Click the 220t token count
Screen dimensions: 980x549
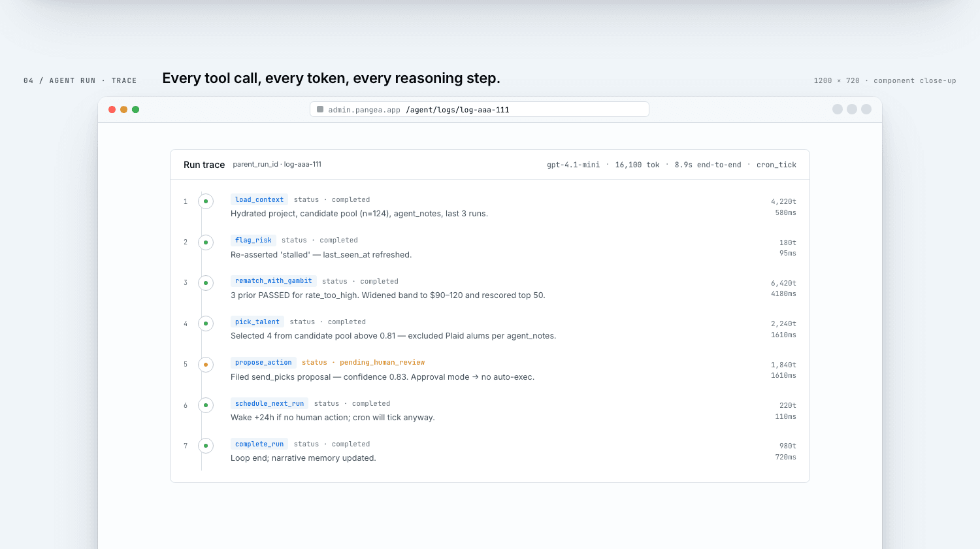pyautogui.click(x=787, y=405)
